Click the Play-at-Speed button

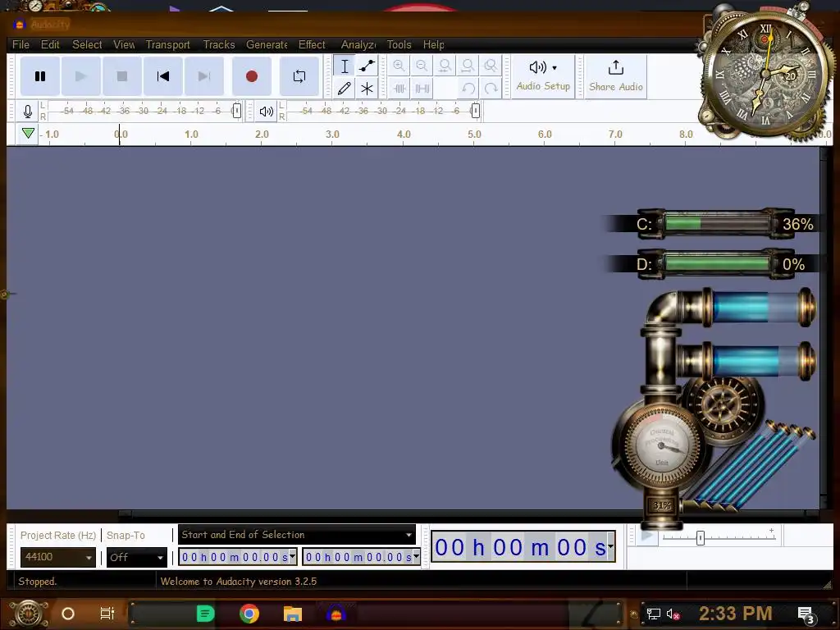coord(648,535)
